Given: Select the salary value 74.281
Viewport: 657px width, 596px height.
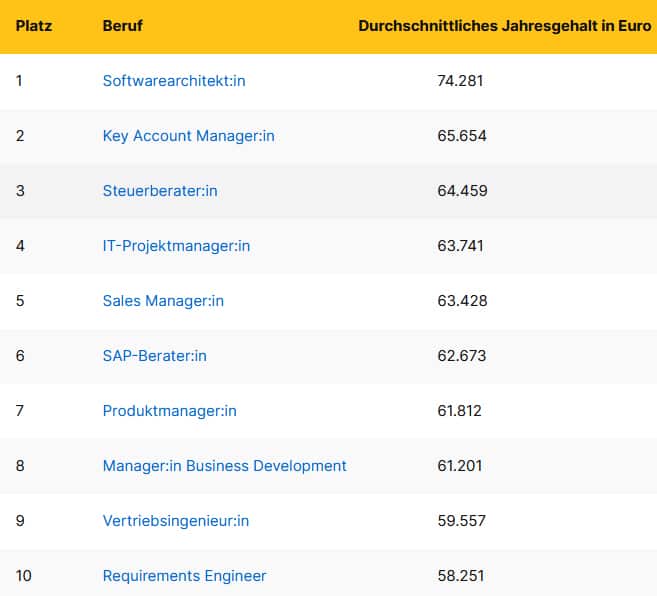Looking at the screenshot, I should (461, 81).
